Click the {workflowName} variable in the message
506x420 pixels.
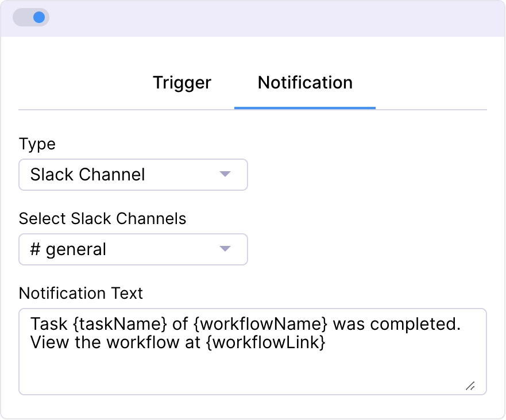click(260, 324)
